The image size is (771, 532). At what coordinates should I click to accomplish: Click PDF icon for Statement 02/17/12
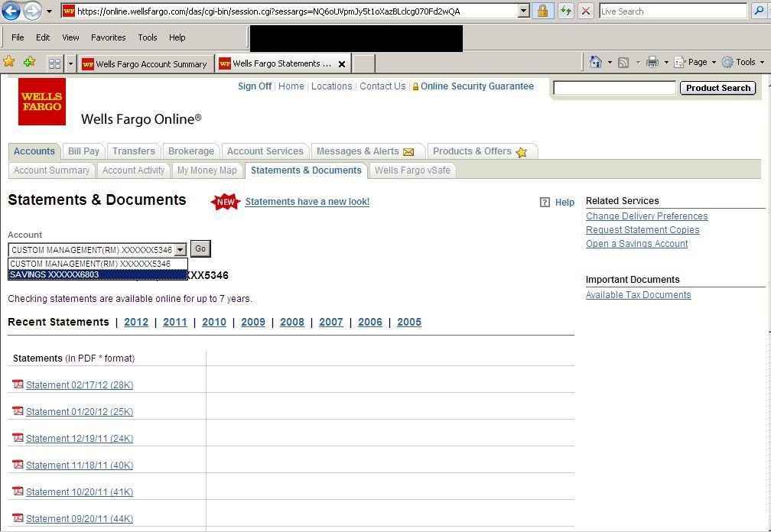(x=18, y=384)
